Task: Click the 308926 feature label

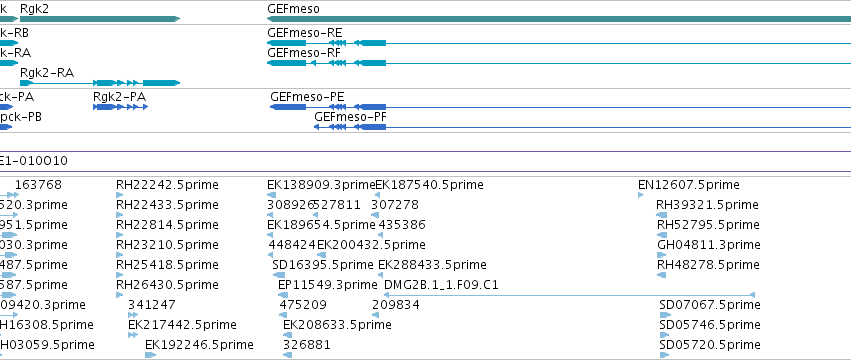Action: (x=291, y=205)
